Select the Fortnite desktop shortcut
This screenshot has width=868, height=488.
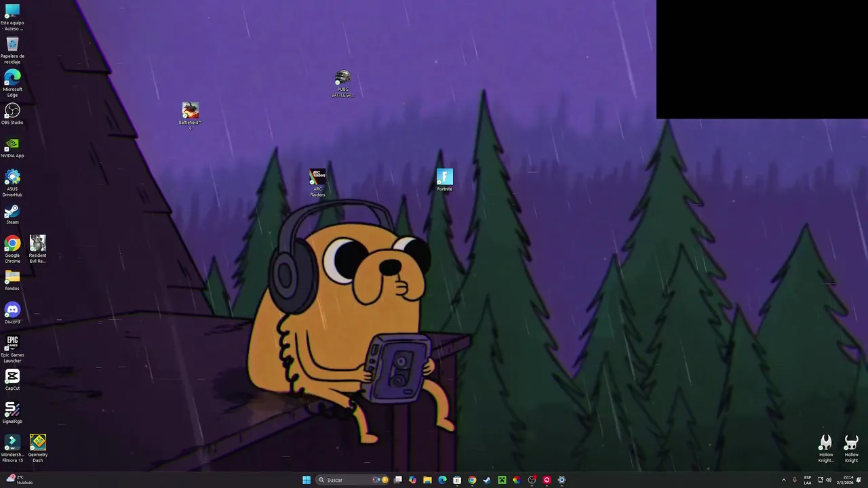tap(444, 180)
